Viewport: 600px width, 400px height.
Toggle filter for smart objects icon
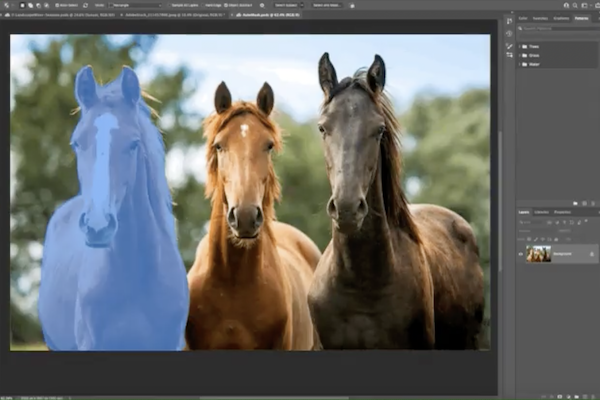click(x=579, y=222)
